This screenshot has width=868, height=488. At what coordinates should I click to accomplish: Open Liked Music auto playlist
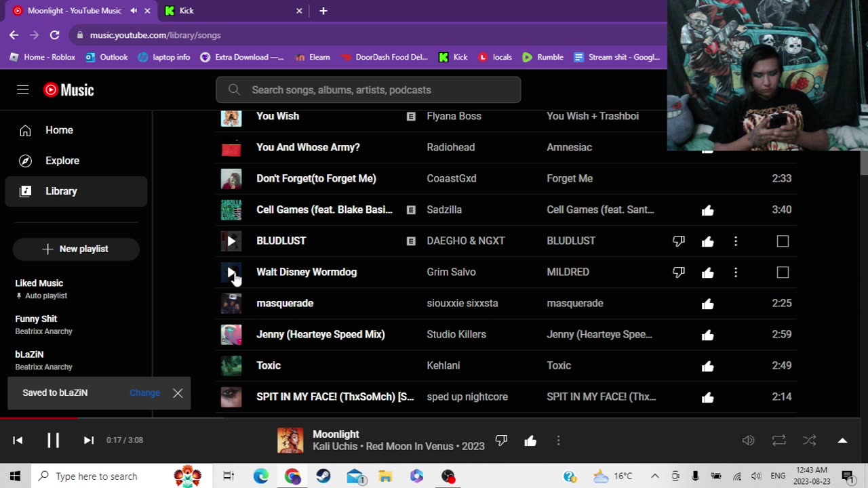39,283
